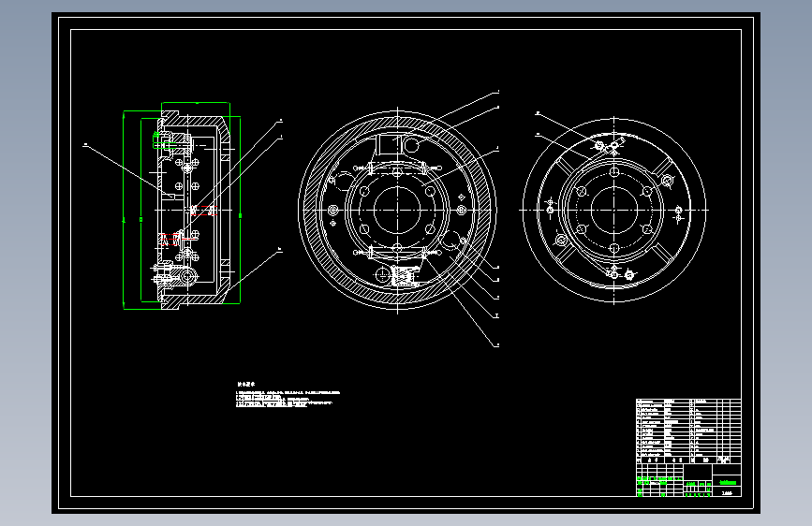Click the green drawing name cell in title block
The height and width of the screenshot is (526, 812).
tap(727, 483)
